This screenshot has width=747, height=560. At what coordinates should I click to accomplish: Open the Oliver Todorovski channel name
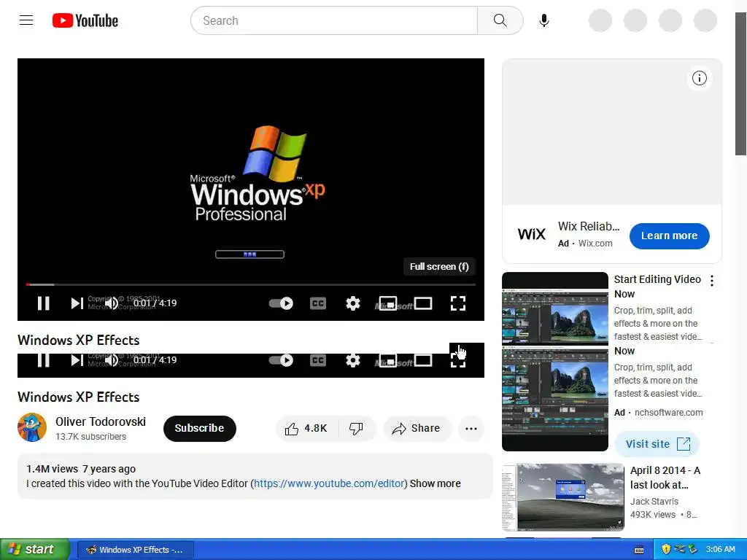click(x=101, y=421)
